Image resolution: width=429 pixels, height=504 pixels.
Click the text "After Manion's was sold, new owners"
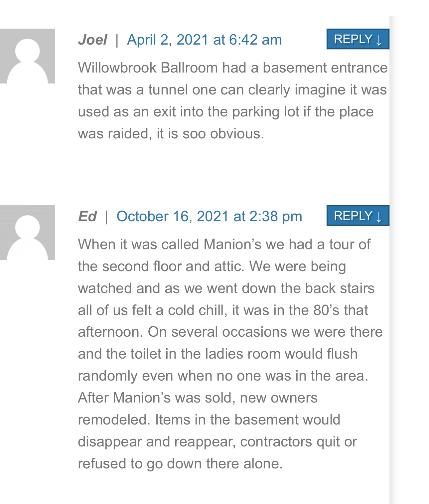click(198, 398)
